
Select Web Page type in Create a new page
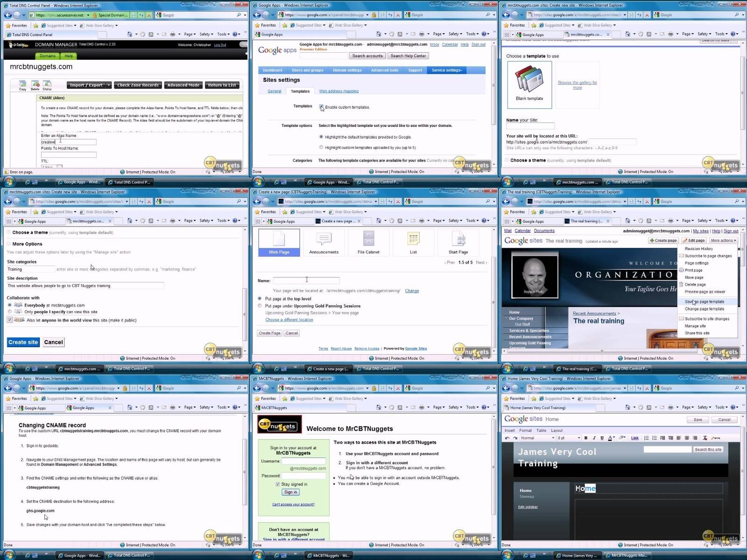point(279,242)
